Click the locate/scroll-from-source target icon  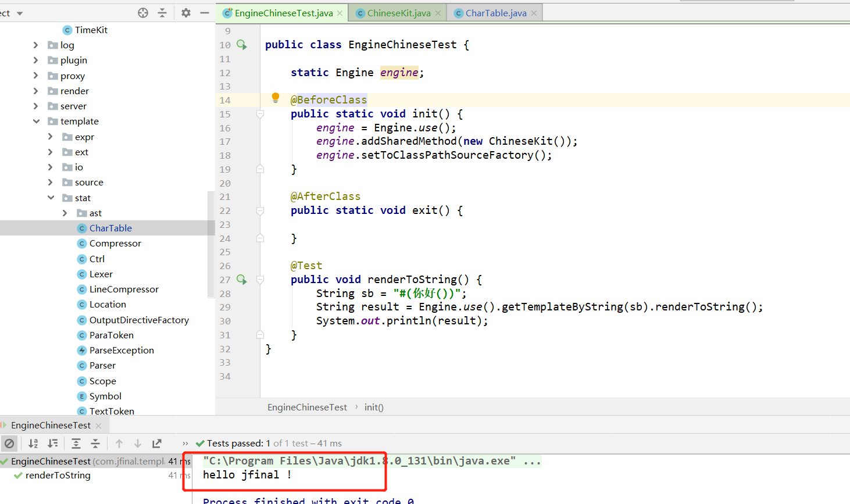click(143, 13)
